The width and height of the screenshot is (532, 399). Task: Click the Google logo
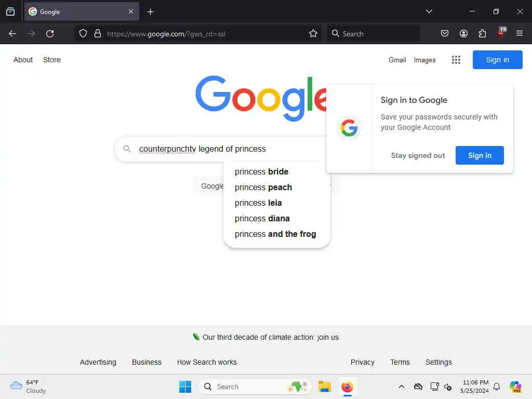(261, 98)
